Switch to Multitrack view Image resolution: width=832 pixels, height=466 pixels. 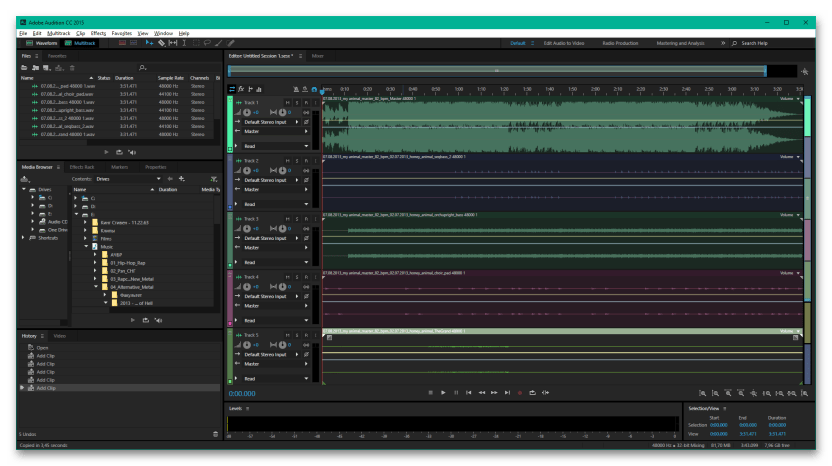82,44
